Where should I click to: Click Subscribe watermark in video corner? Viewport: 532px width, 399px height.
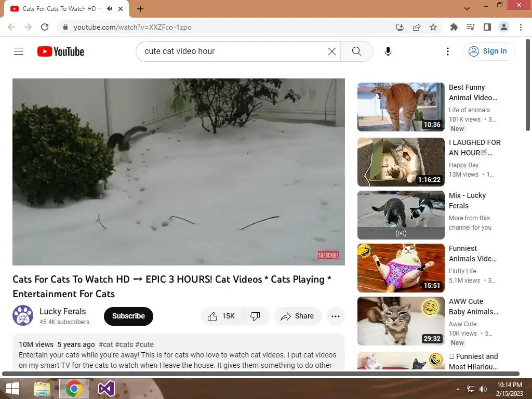pos(328,255)
